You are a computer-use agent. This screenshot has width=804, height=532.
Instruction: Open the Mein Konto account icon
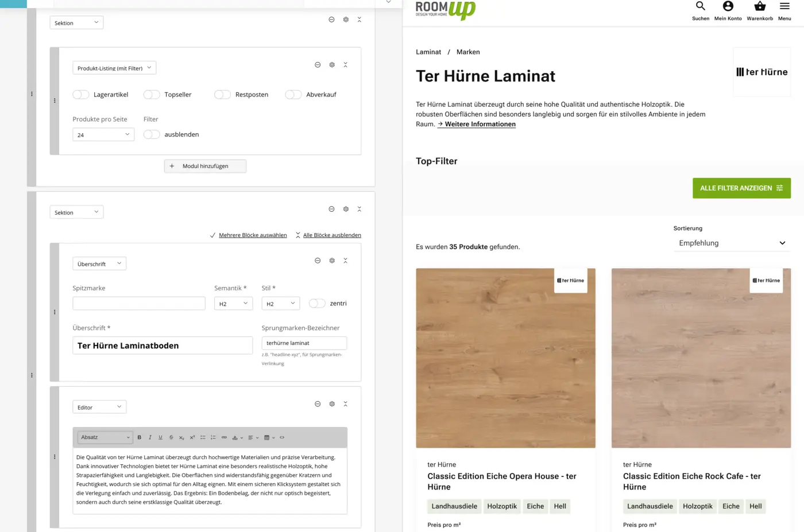coord(728,7)
